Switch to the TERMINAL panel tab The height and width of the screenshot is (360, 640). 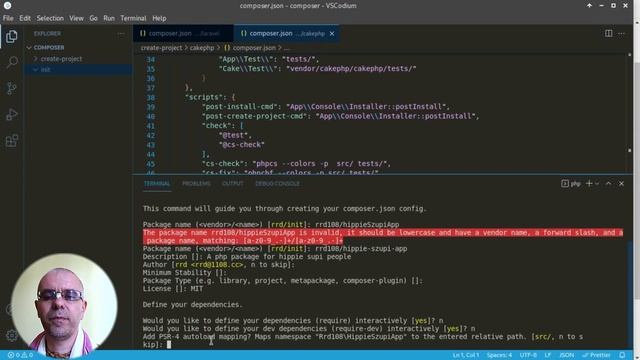pyautogui.click(x=157, y=184)
